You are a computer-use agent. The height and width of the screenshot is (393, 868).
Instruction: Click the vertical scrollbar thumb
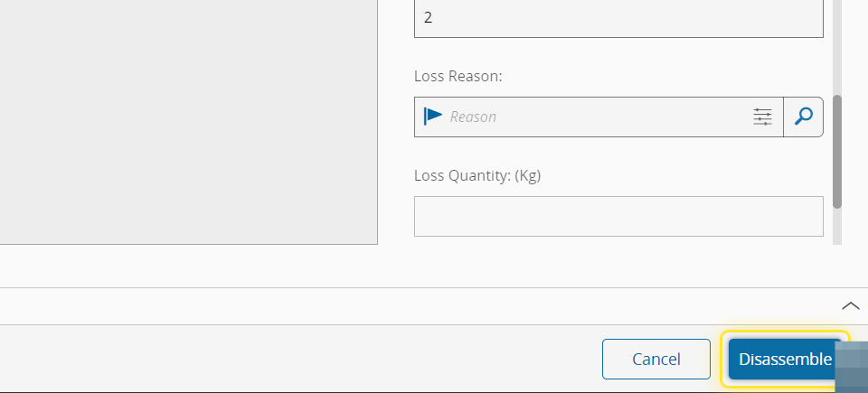tap(837, 151)
